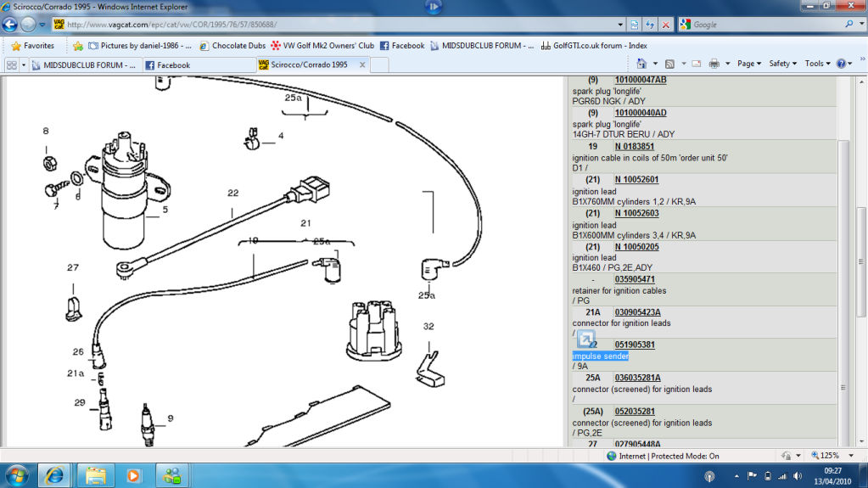868x488 pixels.
Task: Open part number 101000047AB link
Action: [x=641, y=80]
